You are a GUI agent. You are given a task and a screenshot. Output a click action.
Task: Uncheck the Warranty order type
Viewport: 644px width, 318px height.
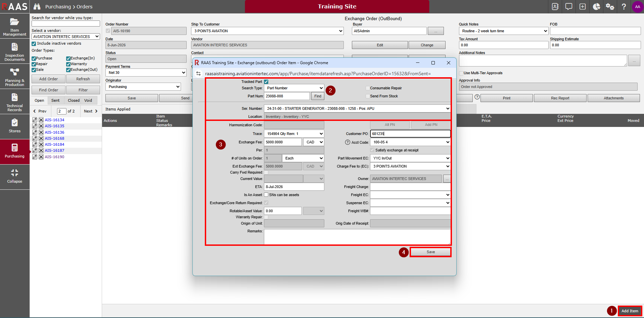click(x=68, y=64)
